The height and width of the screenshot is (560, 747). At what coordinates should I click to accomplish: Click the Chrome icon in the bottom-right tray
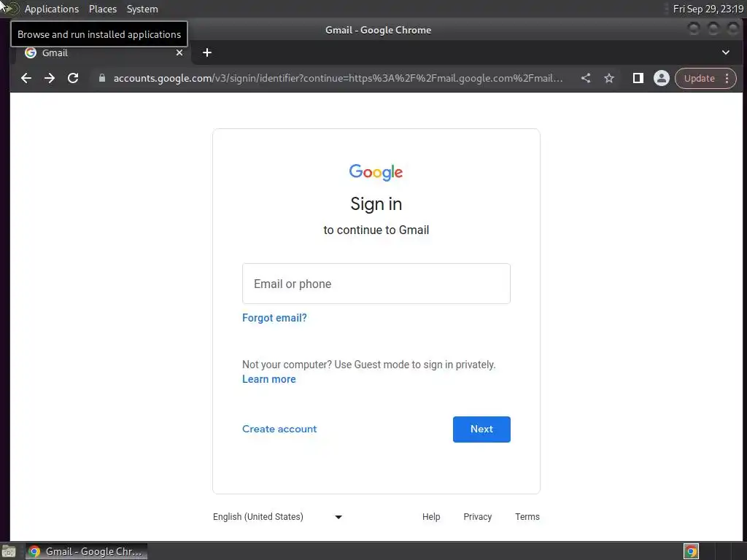(691, 551)
